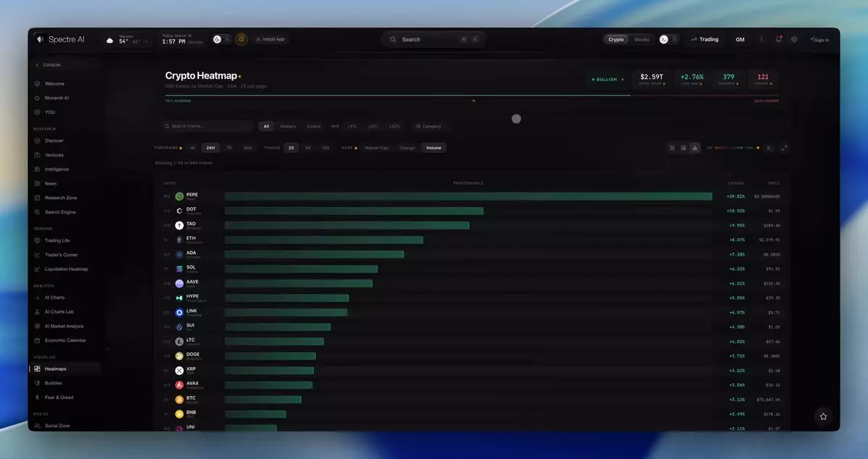Click the Install App button
868x459 pixels.
pyautogui.click(x=272, y=39)
